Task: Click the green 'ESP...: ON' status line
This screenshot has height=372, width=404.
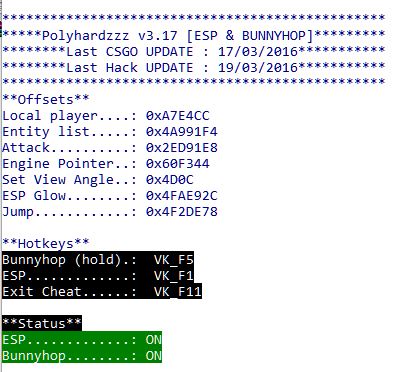Action: [x=82, y=340]
